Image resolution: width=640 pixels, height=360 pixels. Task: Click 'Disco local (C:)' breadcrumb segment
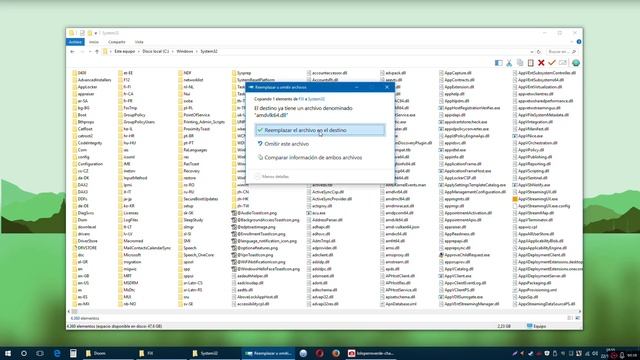(156, 52)
